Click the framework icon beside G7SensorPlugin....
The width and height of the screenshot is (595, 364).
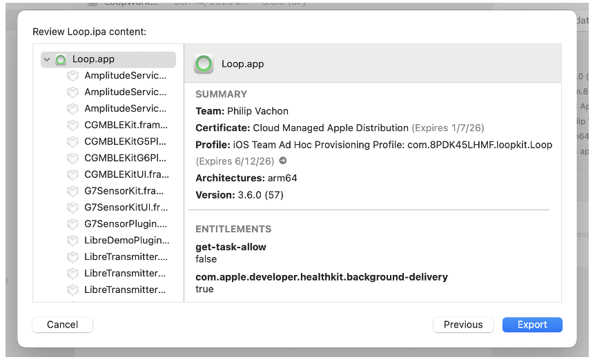click(x=72, y=224)
